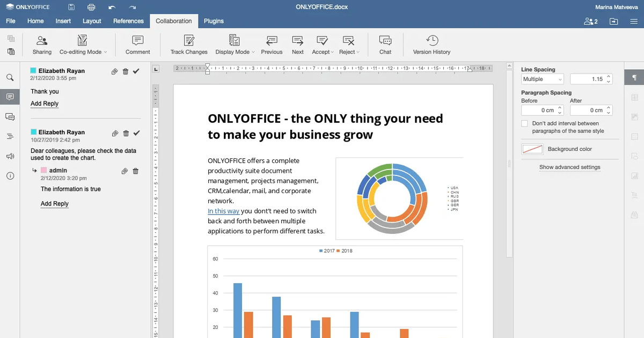Switch to the Insert tab
The height and width of the screenshot is (338, 644).
(63, 21)
